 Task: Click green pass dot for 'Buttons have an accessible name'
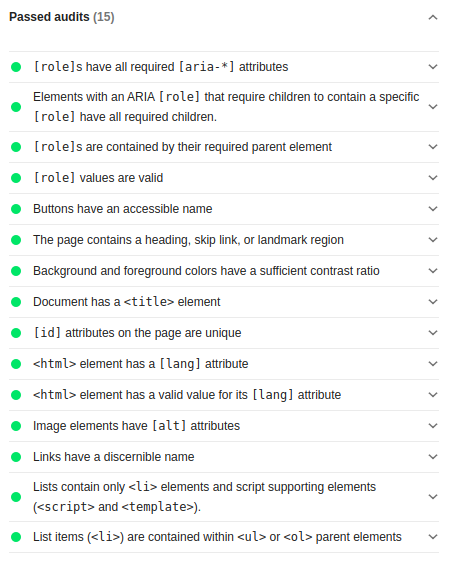point(16,209)
